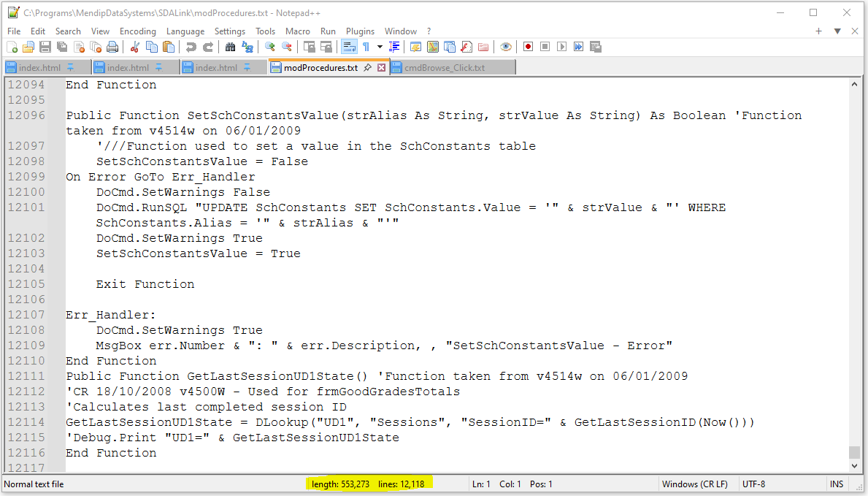Open the Folder as Workspace icon
This screenshot has height=496, width=868.
[483, 47]
